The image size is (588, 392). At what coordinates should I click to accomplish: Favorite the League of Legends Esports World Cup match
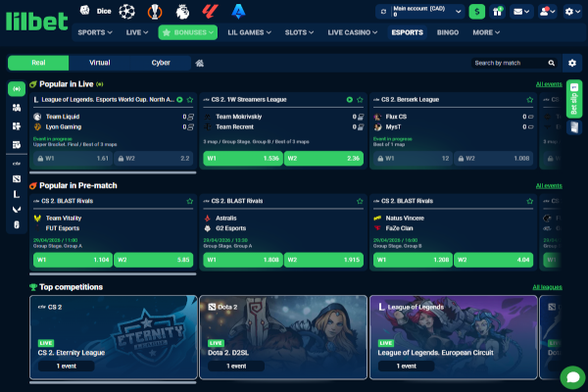pos(190,100)
